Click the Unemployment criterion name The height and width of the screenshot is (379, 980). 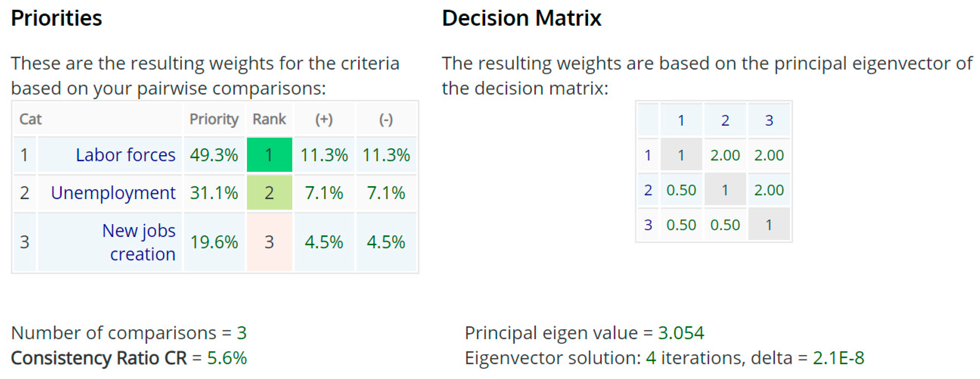113,193
